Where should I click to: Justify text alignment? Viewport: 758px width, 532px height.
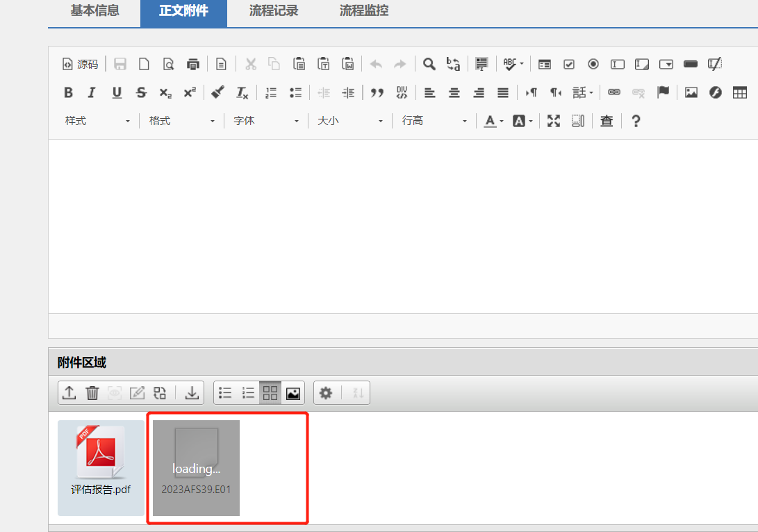coord(503,92)
